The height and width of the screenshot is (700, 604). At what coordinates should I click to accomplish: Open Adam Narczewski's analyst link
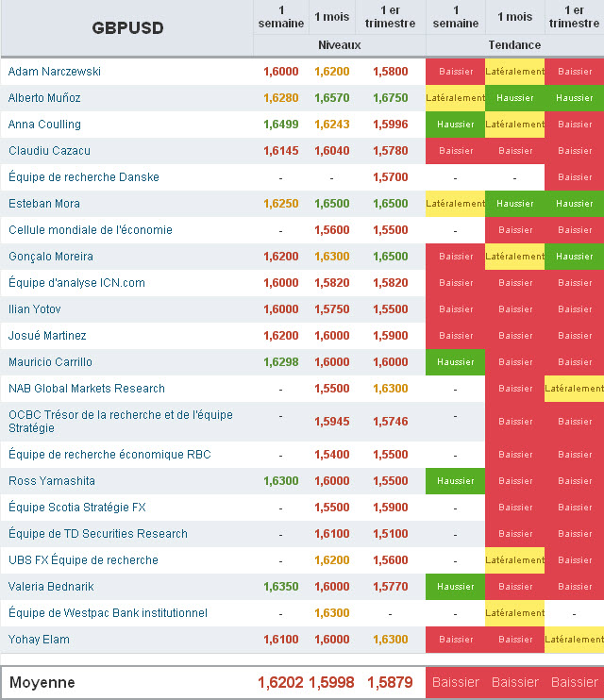point(55,72)
